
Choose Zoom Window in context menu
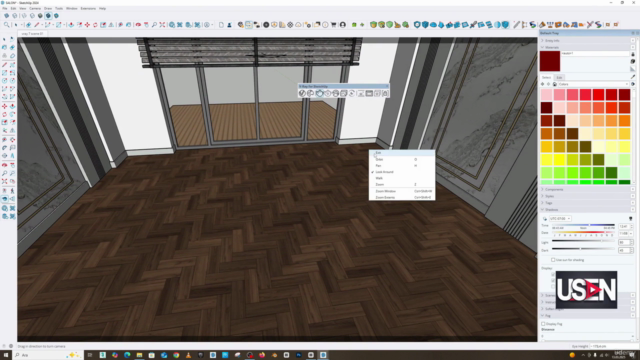point(402,191)
